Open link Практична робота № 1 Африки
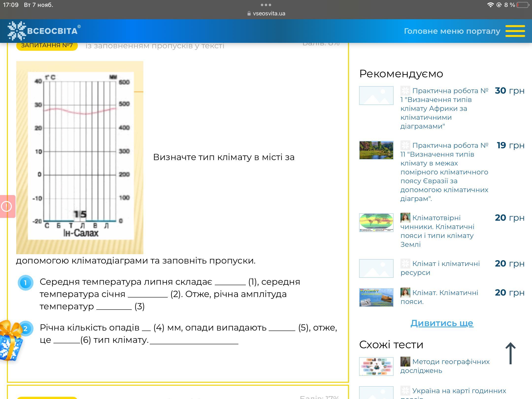This screenshot has height=399, width=532. coord(444,108)
